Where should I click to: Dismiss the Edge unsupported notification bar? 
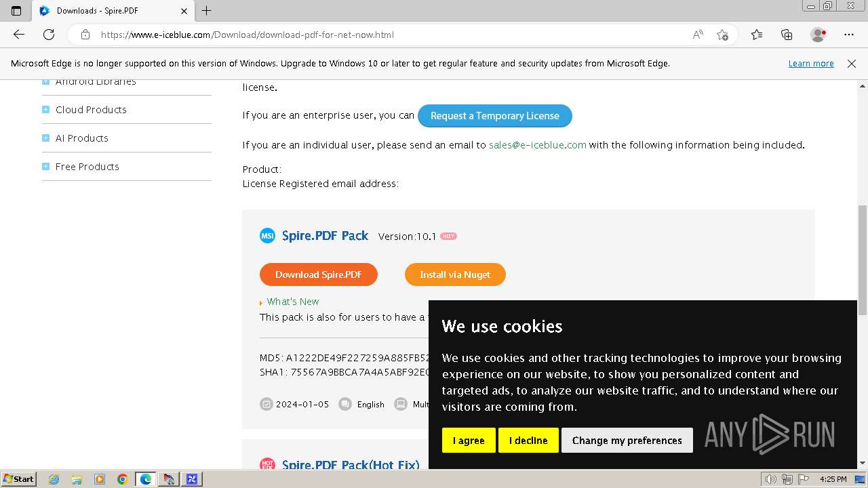[x=852, y=64]
